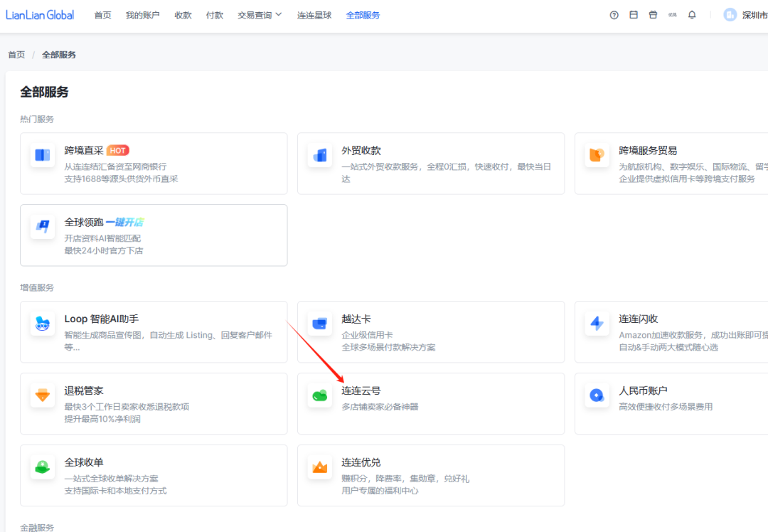Screen dimensions: 768x532
Task: Click the 全部服务 breadcrumb item
Action: click(59, 55)
